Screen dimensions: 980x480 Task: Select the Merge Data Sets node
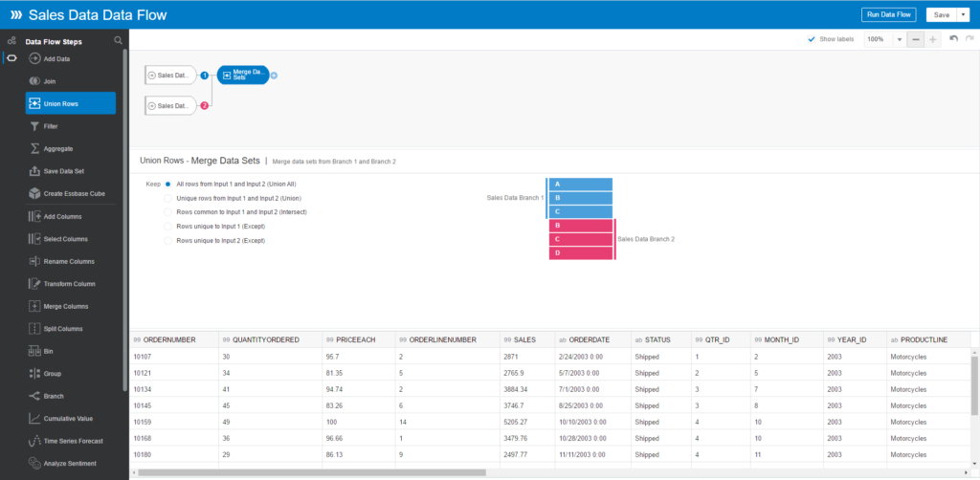(243, 76)
